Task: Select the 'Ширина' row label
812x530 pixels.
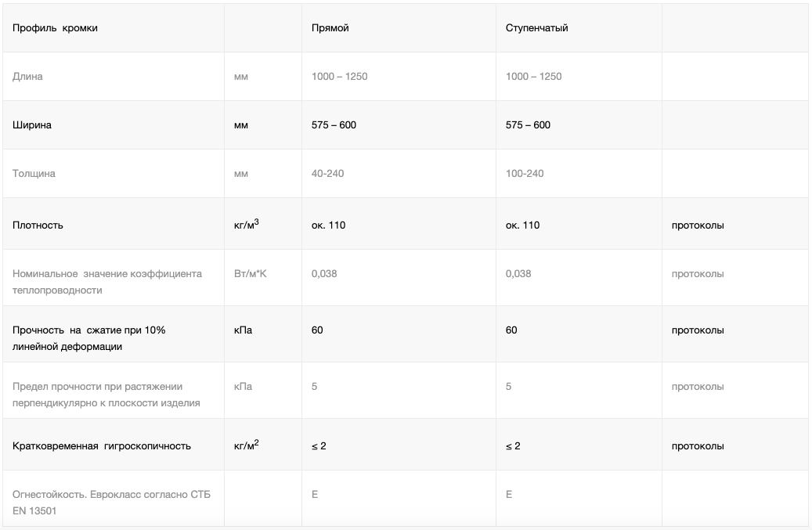Action: click(31, 125)
